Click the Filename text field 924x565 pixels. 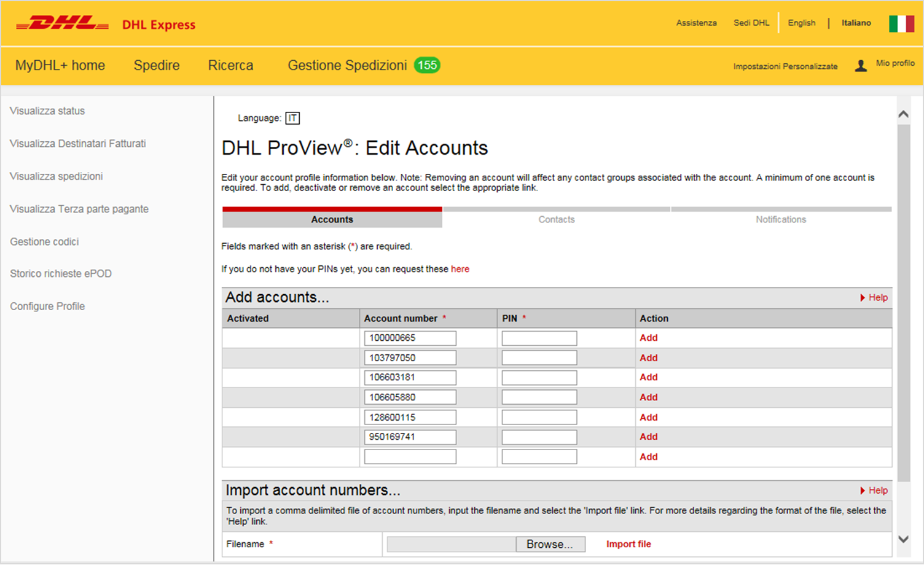[452, 544]
